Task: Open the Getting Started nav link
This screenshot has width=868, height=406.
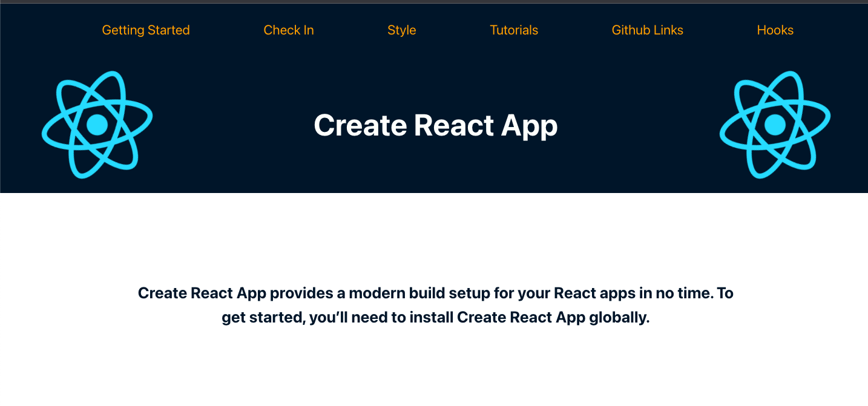Action: click(146, 30)
